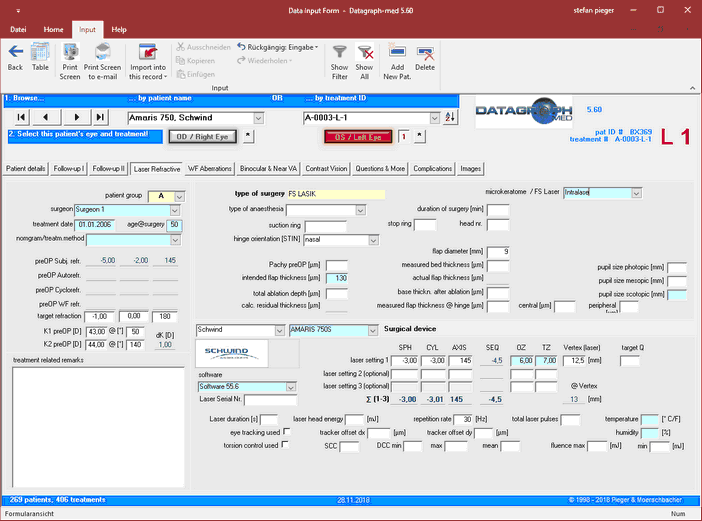Click the Print Screen icon
This screenshot has width=702, height=521.
(70, 52)
